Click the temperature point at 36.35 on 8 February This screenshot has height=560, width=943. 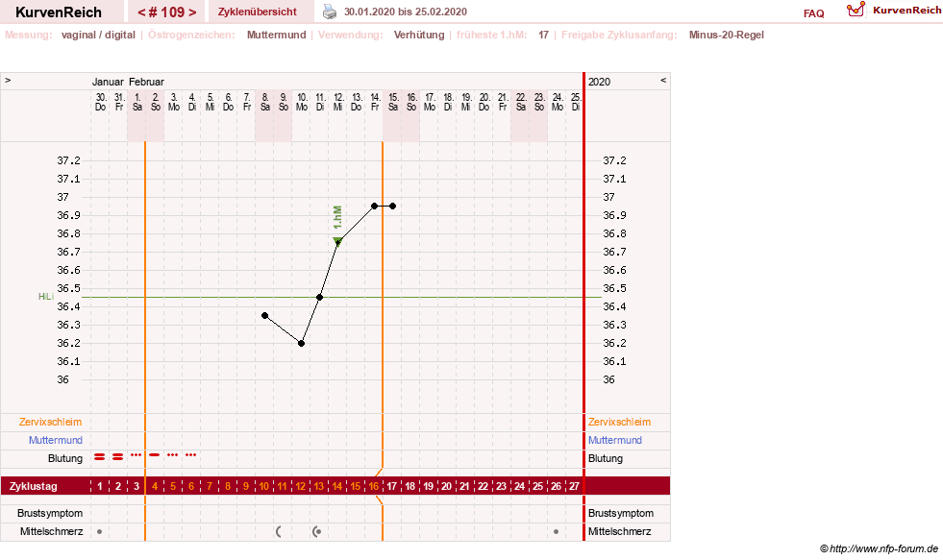click(x=264, y=315)
